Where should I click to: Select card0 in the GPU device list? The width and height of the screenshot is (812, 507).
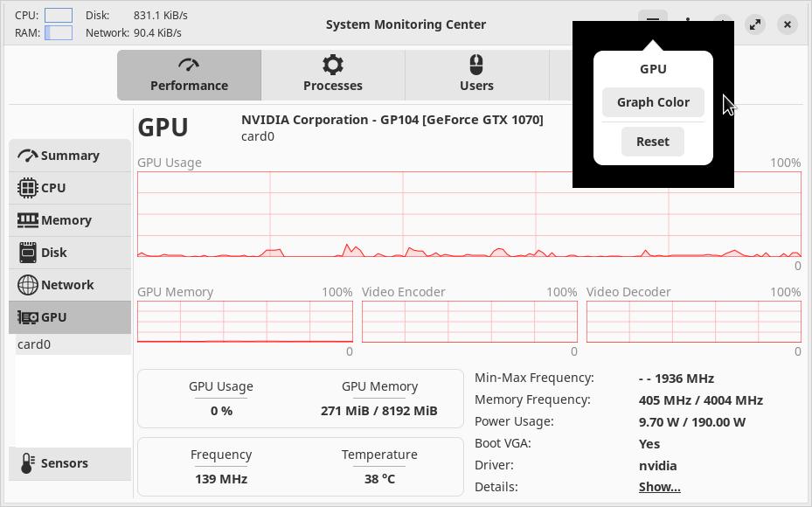35,344
